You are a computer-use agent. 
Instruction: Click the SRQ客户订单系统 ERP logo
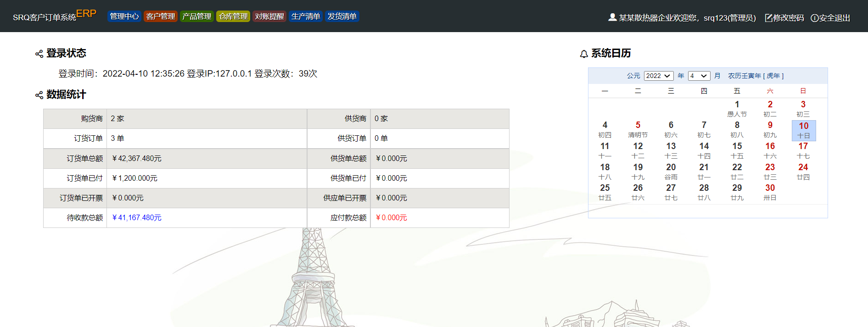pyautogui.click(x=54, y=16)
